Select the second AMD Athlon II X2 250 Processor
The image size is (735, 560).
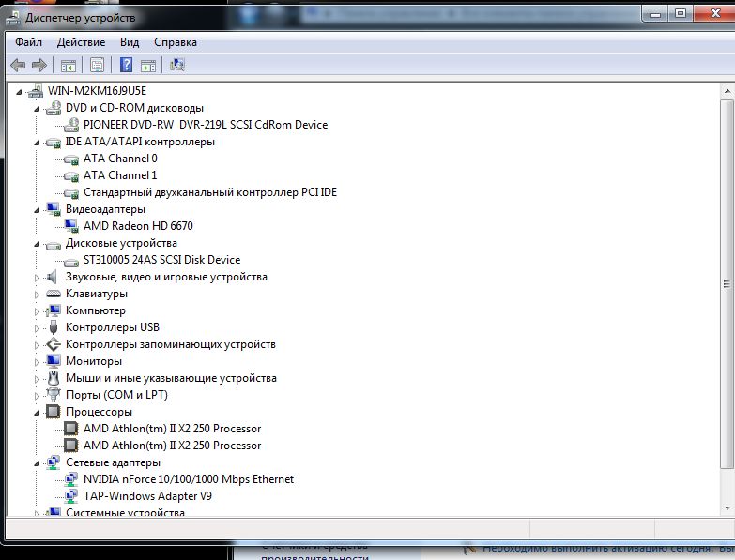coord(172,446)
